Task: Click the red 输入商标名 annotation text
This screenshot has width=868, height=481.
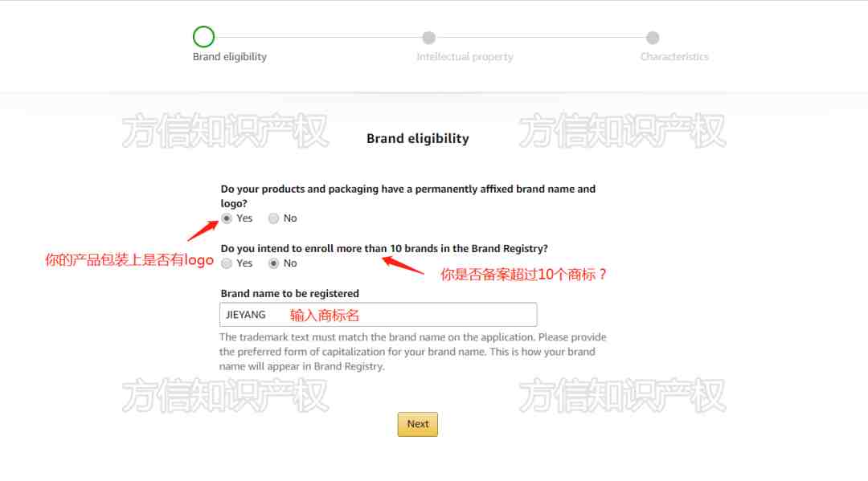Action: pos(325,316)
